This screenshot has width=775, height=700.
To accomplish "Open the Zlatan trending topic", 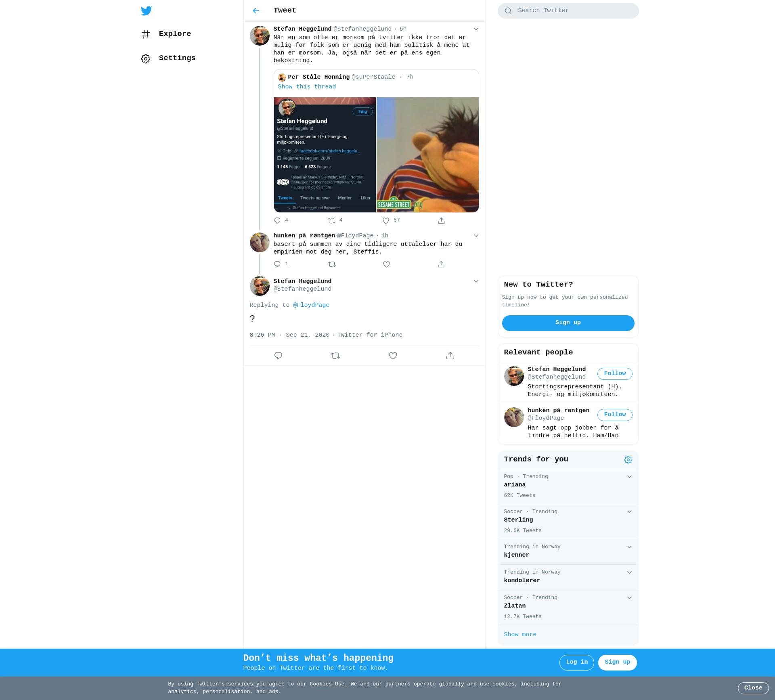I will pos(568,608).
